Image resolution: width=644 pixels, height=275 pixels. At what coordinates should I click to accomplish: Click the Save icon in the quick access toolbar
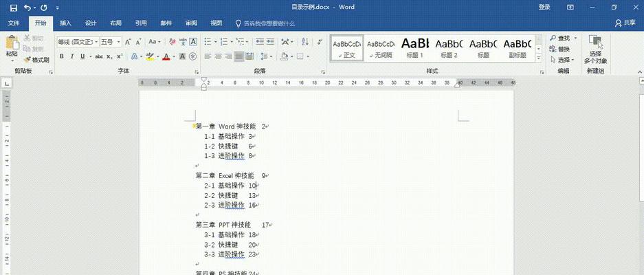click(x=14, y=8)
